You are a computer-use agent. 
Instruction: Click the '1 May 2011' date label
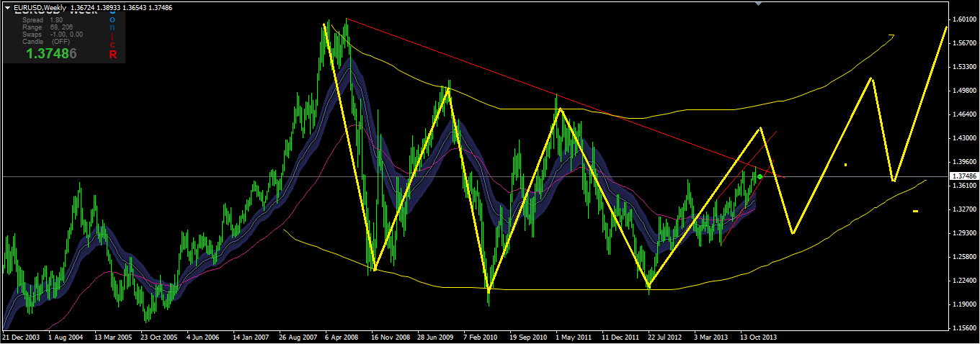(575, 337)
